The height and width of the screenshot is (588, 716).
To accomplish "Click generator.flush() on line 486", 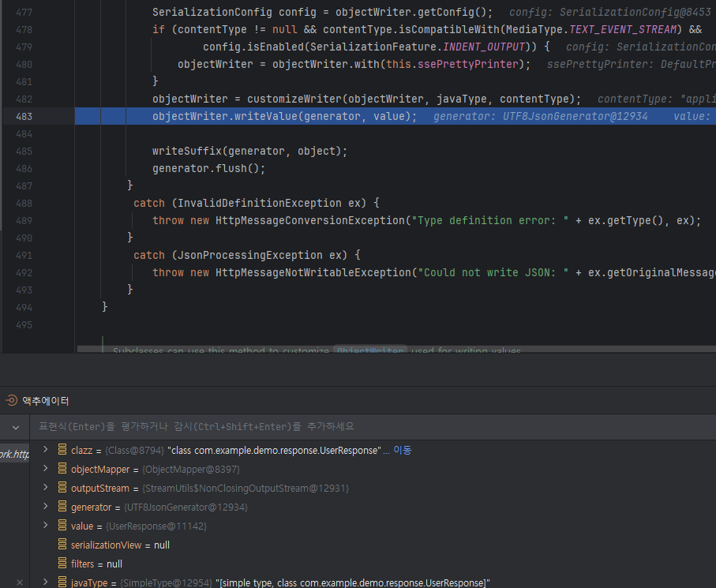I will coord(208,168).
